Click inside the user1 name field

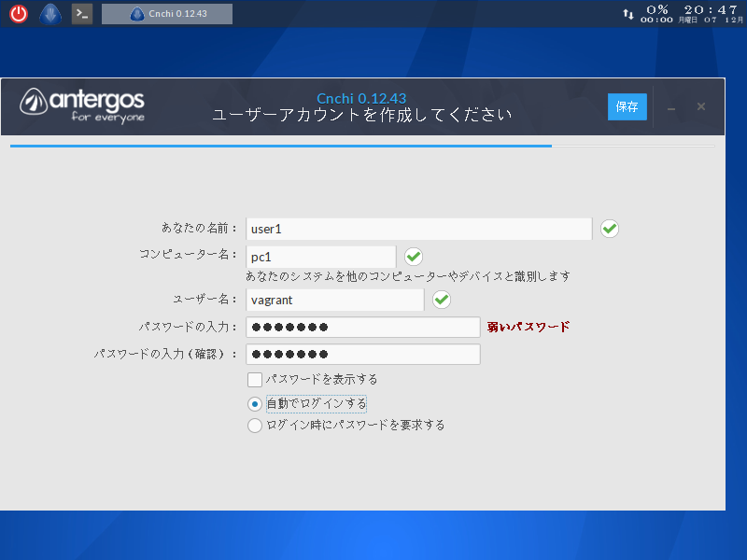click(418, 228)
